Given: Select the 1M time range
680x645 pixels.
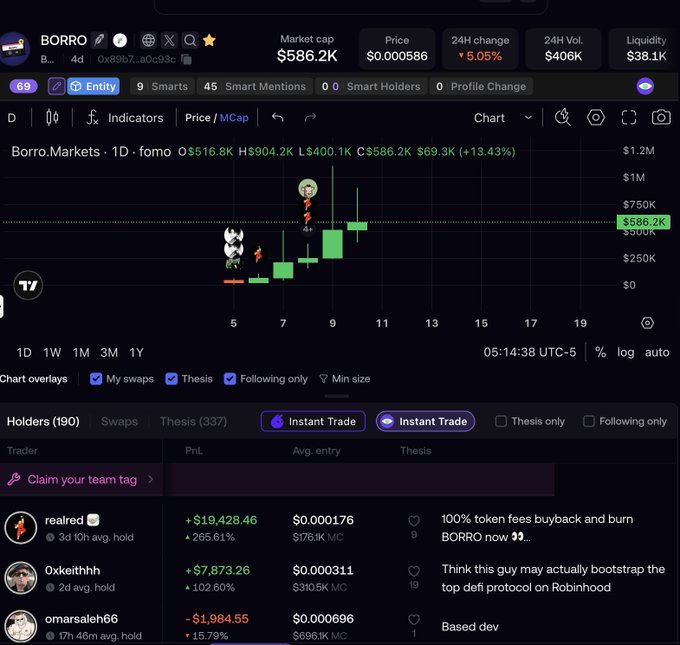Looking at the screenshot, I should (81, 353).
